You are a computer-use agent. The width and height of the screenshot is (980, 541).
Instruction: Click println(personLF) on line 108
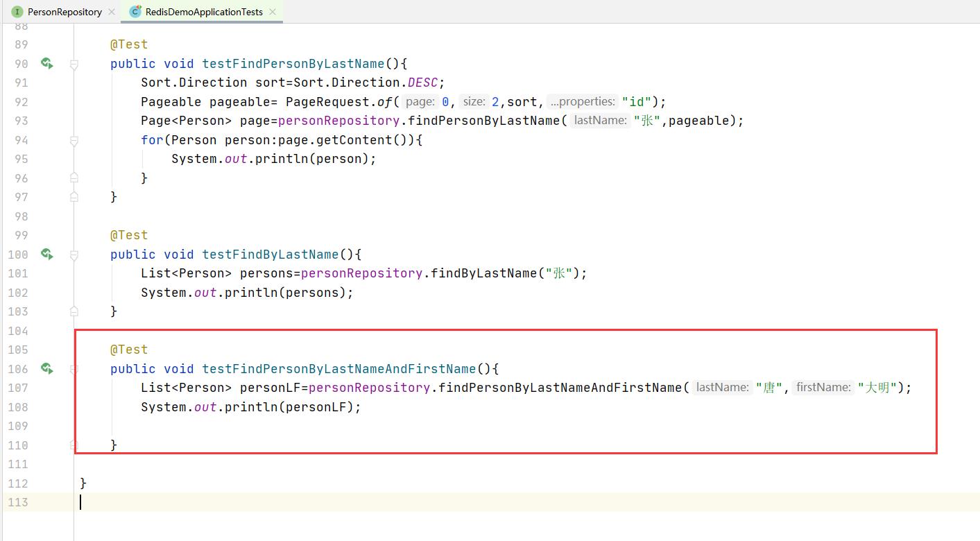(289, 407)
